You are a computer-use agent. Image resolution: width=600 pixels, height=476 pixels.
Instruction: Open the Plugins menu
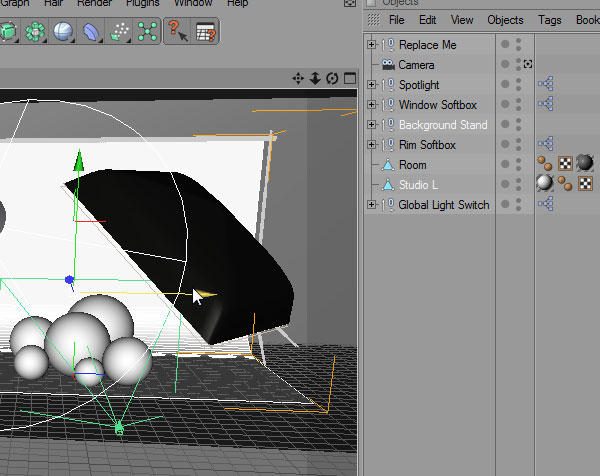[142, 3]
